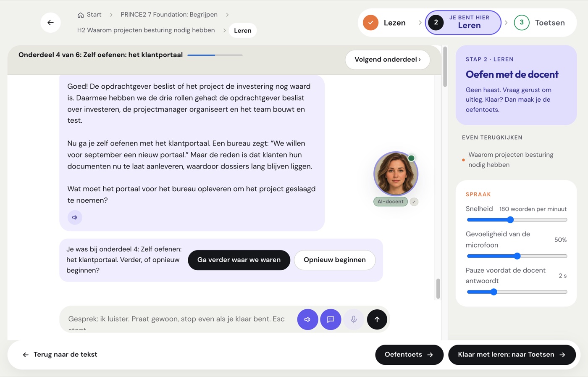Viewport: 588px width, 377px height.
Task: Click Ga verder waar we waren
Action: 239,260
